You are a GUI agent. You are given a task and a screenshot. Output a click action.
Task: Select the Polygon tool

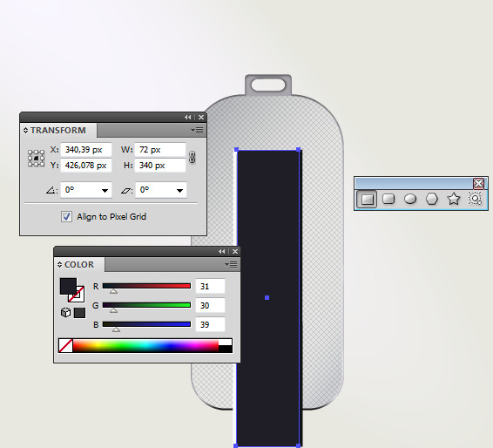(x=432, y=199)
